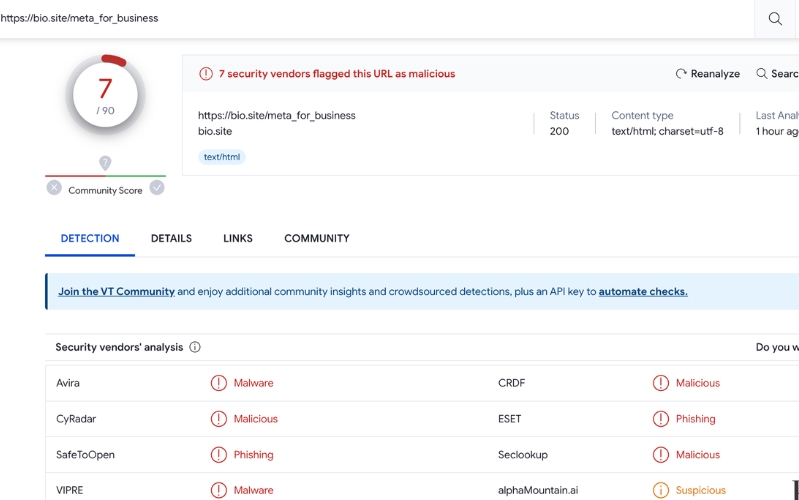Click the content type text/html; charset=utf-8
This screenshot has height=500, width=799.
[x=668, y=131]
